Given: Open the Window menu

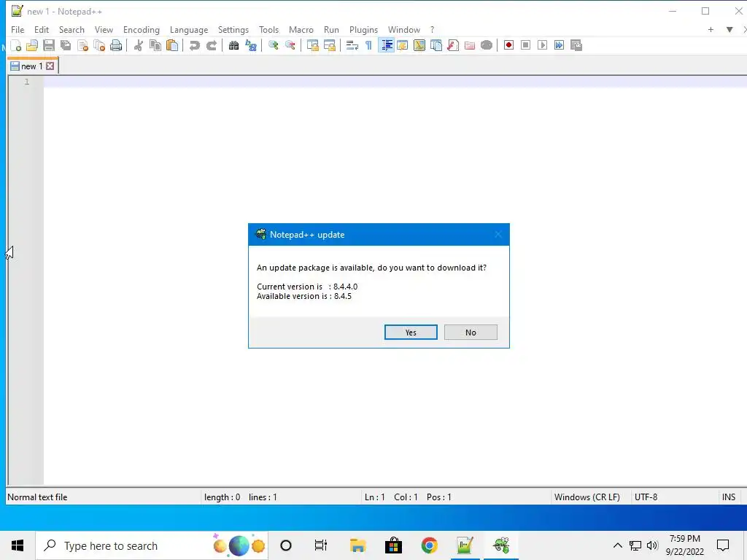Looking at the screenshot, I should coord(404,29).
